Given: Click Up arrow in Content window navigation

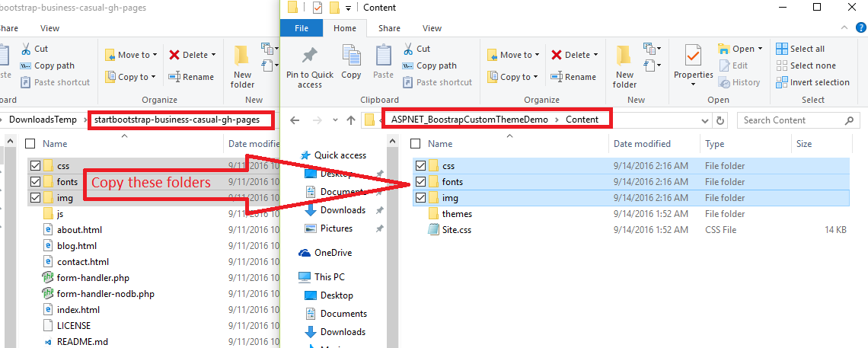Looking at the screenshot, I should pos(350,120).
